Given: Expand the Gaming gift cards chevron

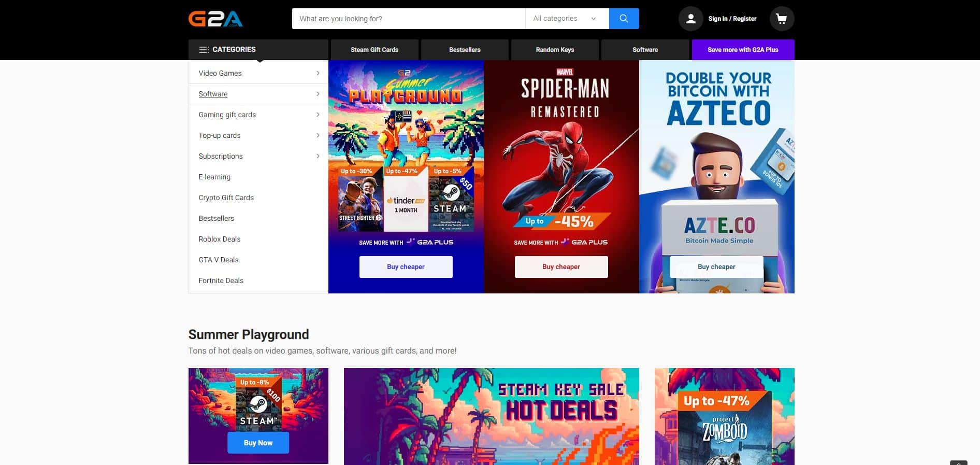Looking at the screenshot, I should pyautogui.click(x=318, y=115).
